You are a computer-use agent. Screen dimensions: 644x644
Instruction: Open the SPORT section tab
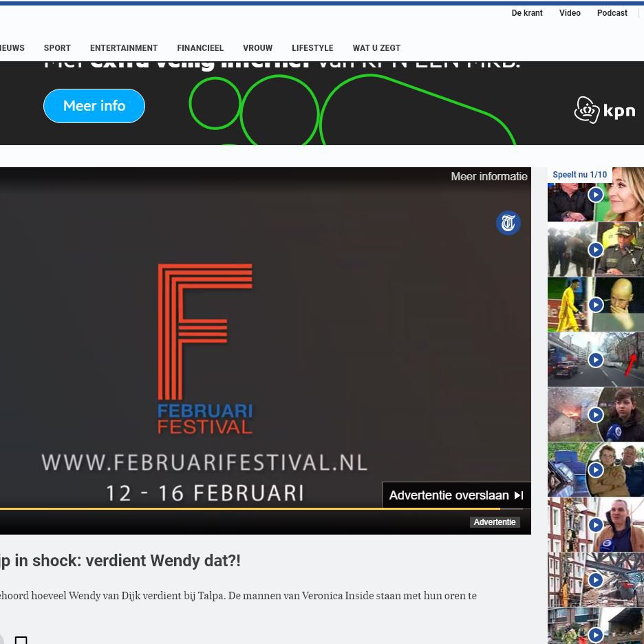tap(57, 48)
